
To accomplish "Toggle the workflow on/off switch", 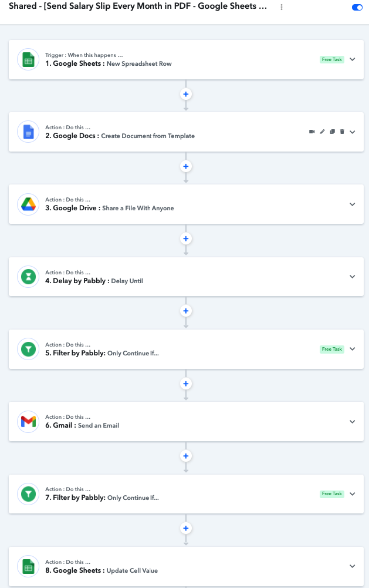I will pos(357,8).
